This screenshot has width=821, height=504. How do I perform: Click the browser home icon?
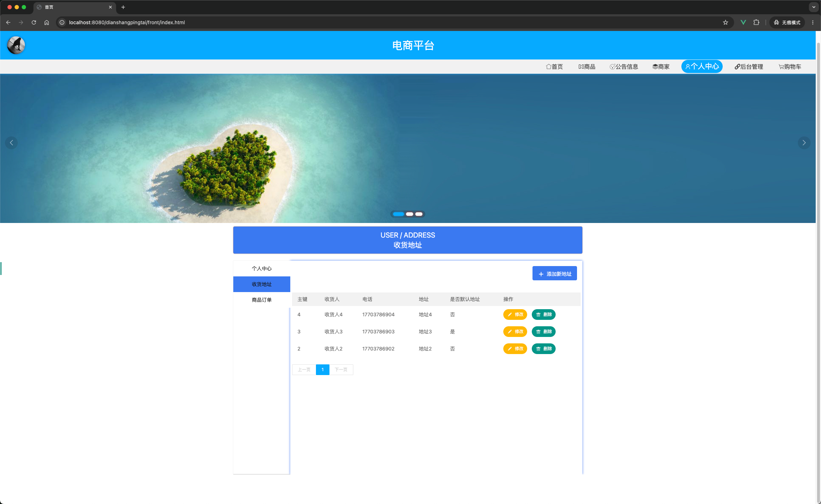47,22
